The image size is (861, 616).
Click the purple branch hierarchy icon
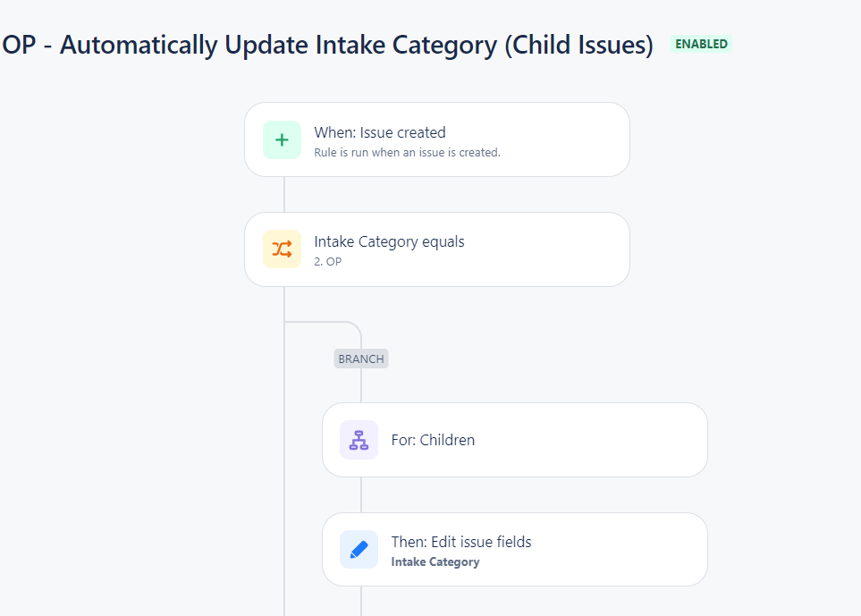coord(359,440)
